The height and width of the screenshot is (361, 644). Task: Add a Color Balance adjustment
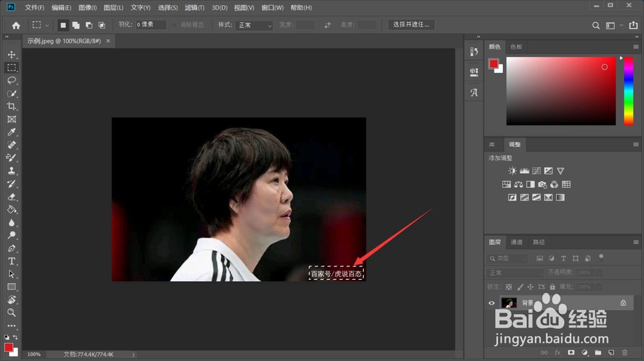pyautogui.click(x=518, y=185)
